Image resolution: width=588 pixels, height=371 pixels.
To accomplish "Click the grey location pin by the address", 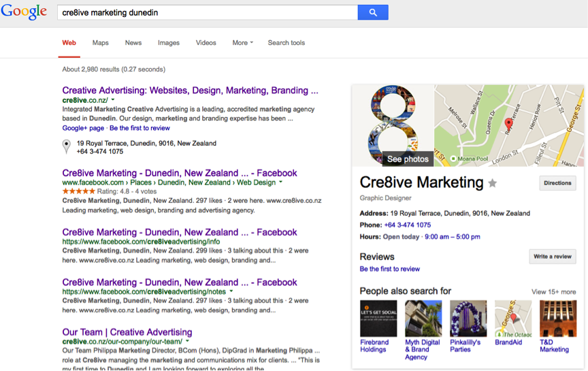I will click(x=67, y=146).
